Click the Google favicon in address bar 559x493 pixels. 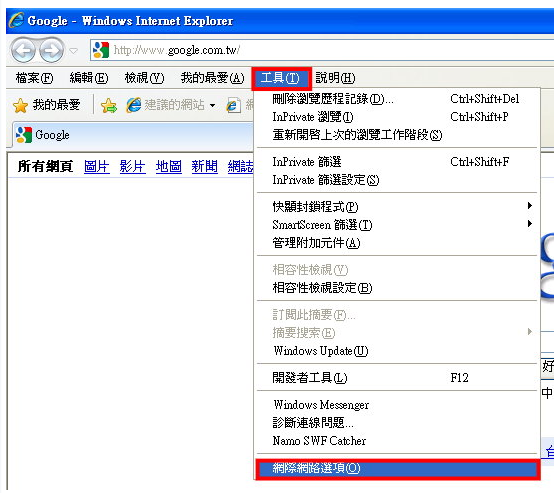[101, 50]
